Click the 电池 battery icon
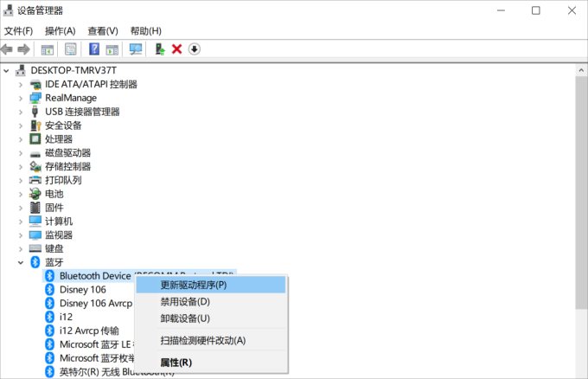Screen dimensions: 588x379 tap(35, 194)
